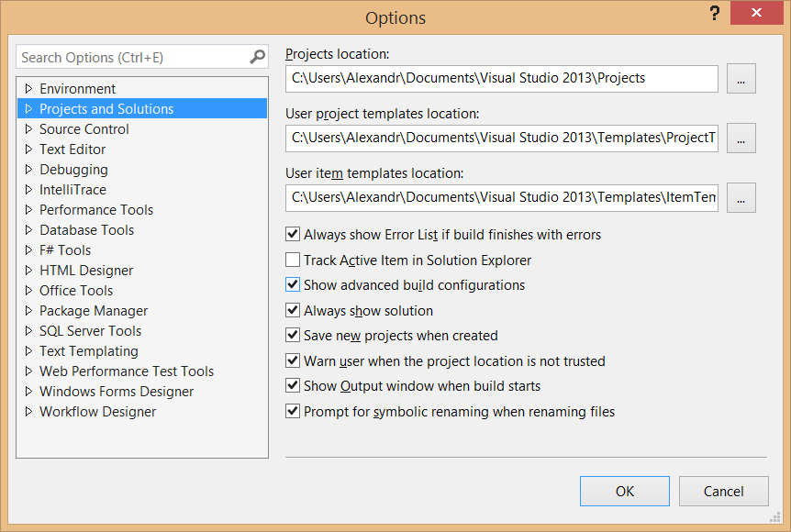Select the Source Control category
Screen dimensions: 791x532
pos(84,129)
